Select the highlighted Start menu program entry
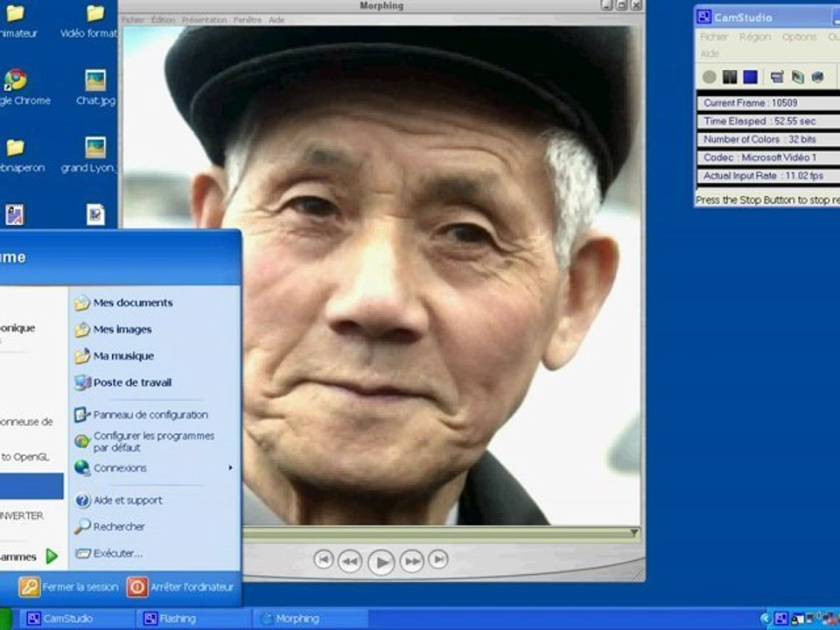 pyautogui.click(x=31, y=486)
